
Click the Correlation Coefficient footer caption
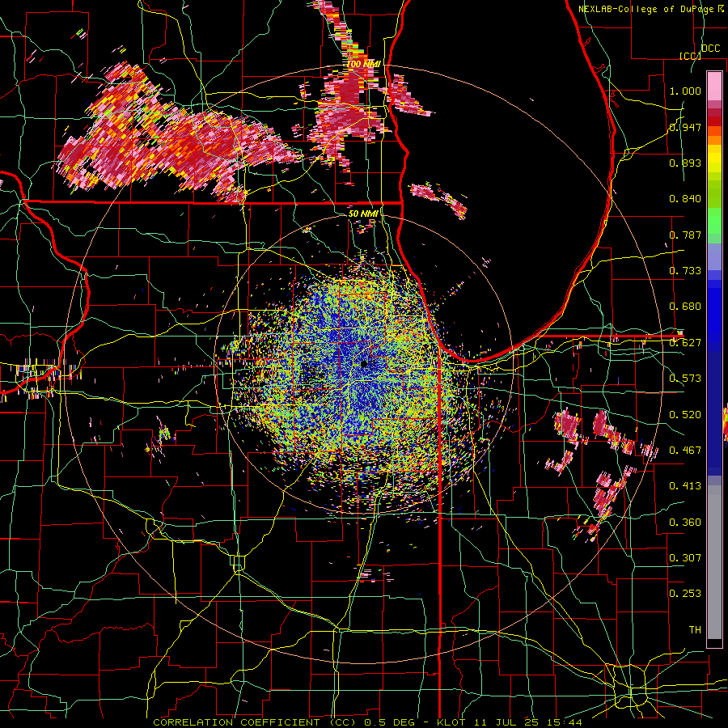pyautogui.click(x=367, y=722)
